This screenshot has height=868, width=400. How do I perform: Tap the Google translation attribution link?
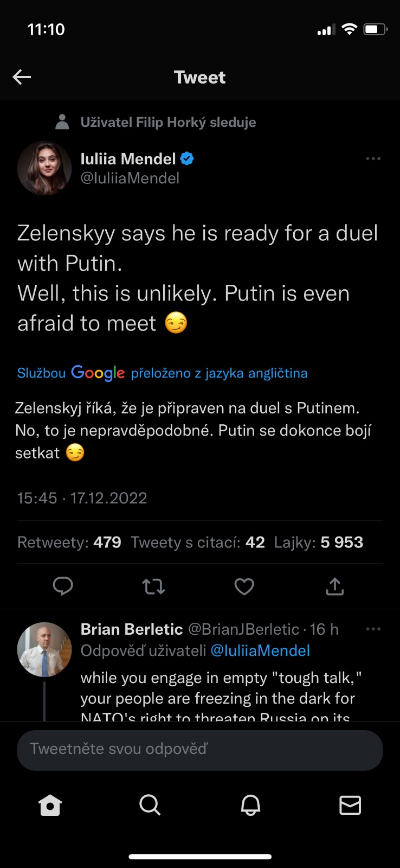pos(162,373)
